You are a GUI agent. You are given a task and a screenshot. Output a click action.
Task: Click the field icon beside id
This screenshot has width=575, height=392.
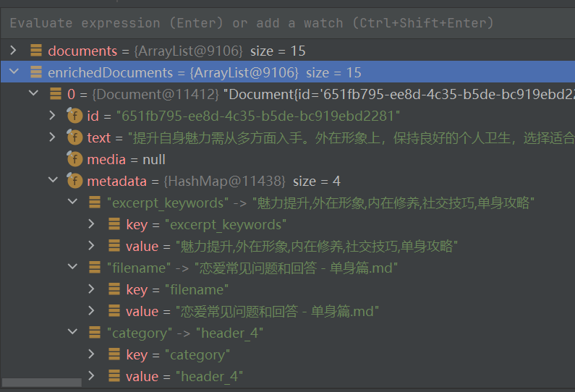[x=74, y=116]
